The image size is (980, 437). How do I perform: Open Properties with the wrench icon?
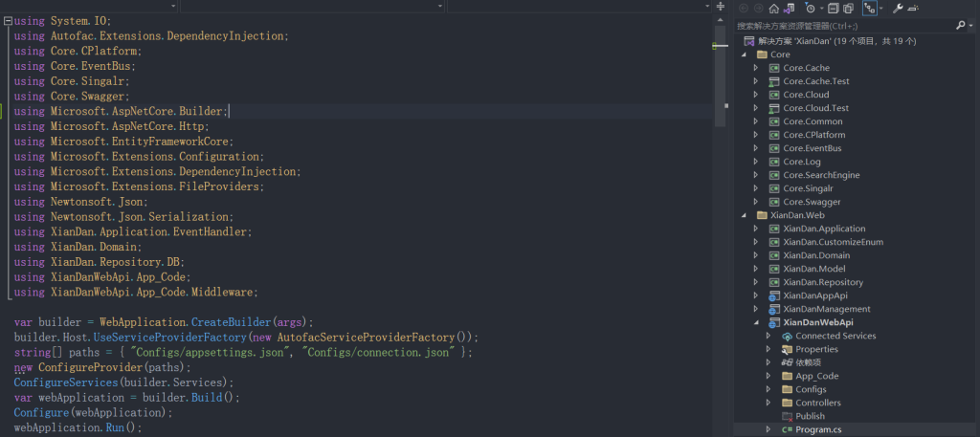[x=897, y=8]
